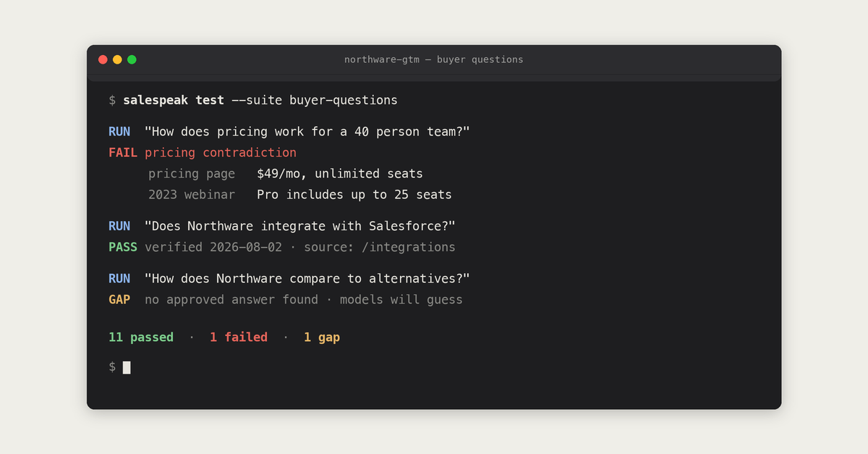
Task: Click the '--suite buyer-questions' argument text
Action: point(315,100)
